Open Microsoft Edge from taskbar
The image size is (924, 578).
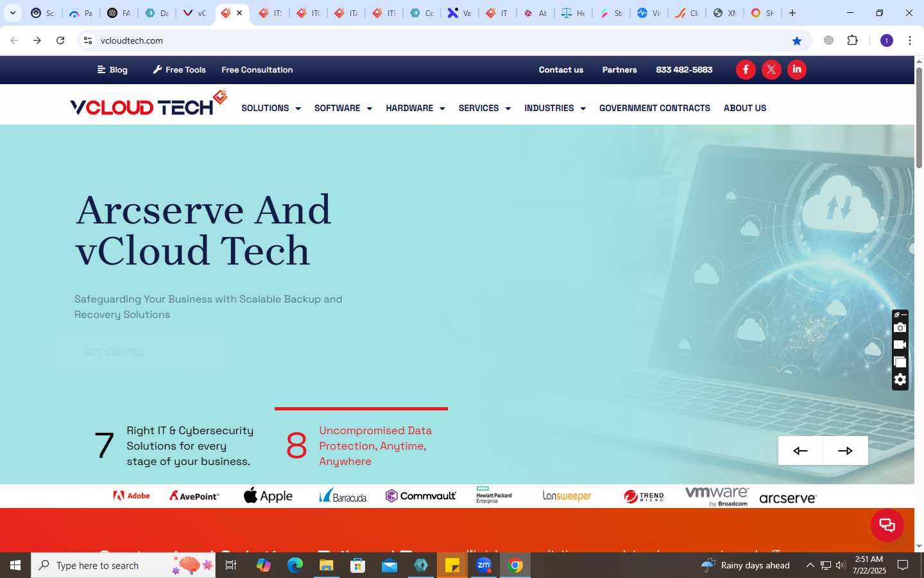[x=295, y=565]
